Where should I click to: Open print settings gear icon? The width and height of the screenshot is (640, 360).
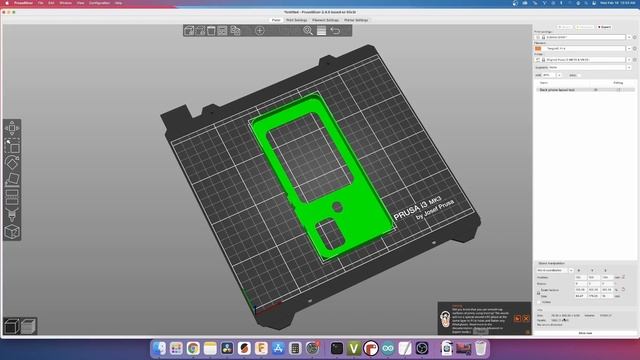click(634, 37)
